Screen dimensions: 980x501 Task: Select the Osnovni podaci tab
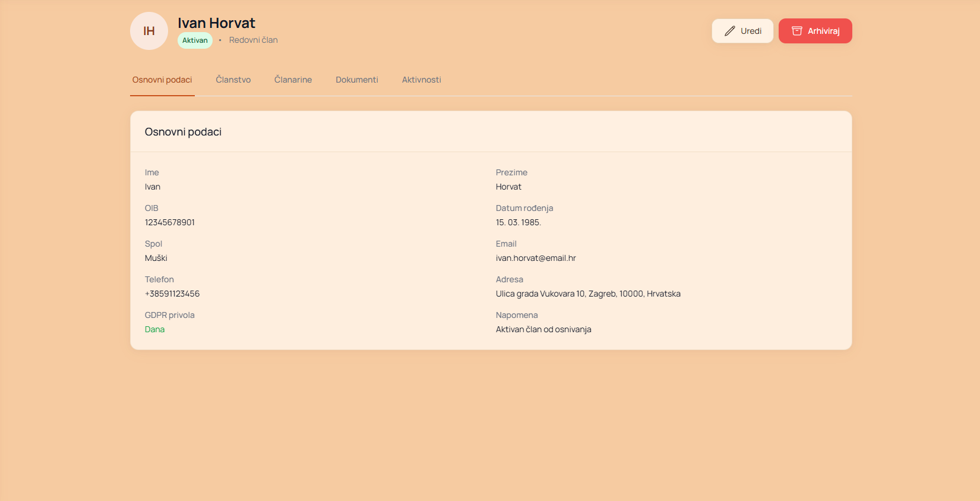coord(162,80)
